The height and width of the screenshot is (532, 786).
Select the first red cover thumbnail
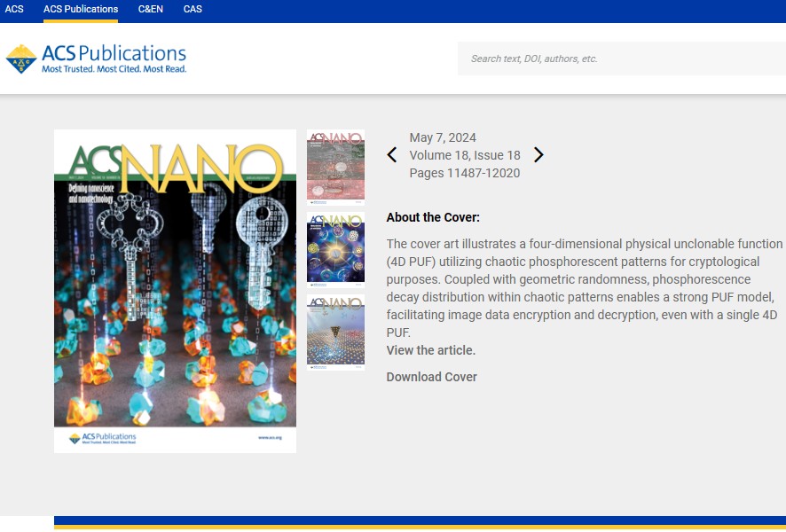(x=336, y=168)
